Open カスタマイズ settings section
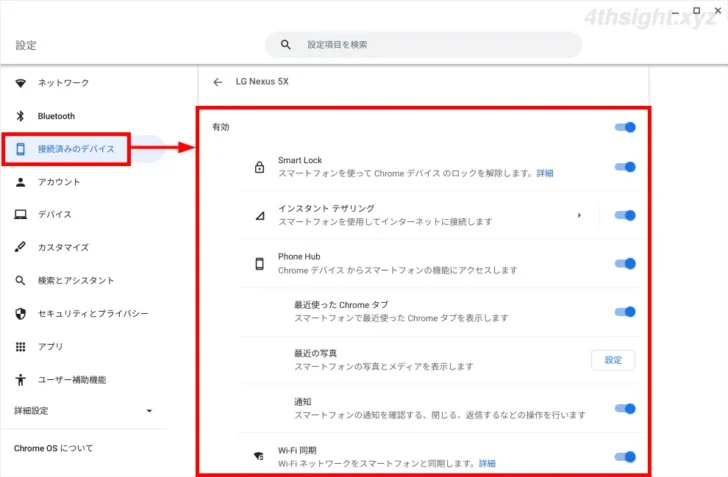728x477 pixels. [63, 248]
